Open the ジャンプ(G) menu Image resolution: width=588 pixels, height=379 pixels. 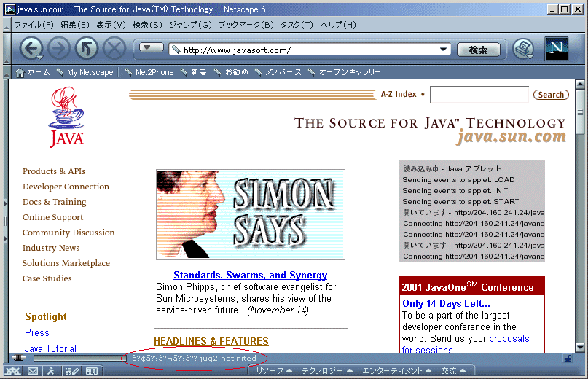click(x=190, y=25)
